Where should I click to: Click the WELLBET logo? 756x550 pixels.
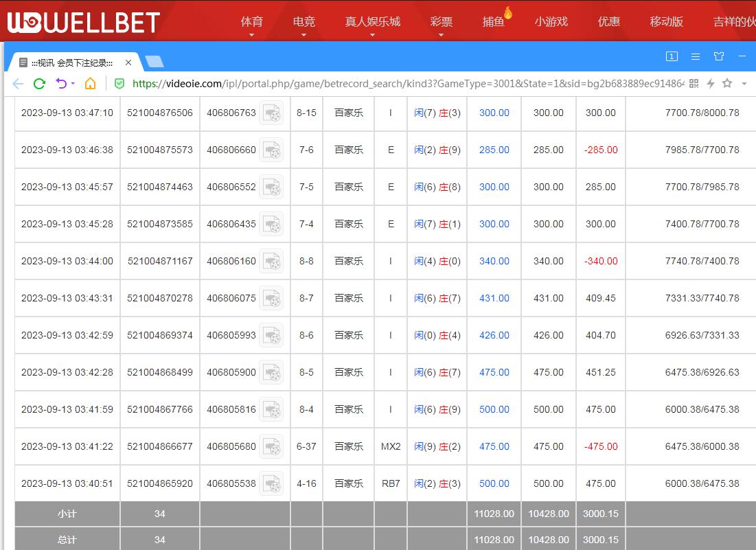tap(83, 22)
